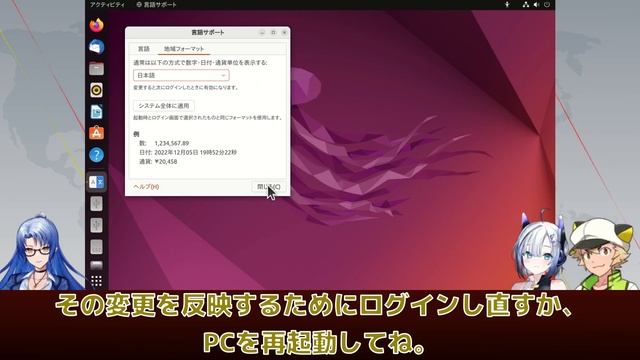Click the ヘルプ(H) button
Screen dimensions: 640x360
[146, 187]
